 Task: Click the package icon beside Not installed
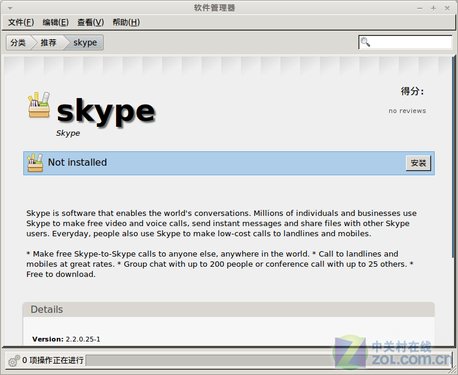point(35,163)
